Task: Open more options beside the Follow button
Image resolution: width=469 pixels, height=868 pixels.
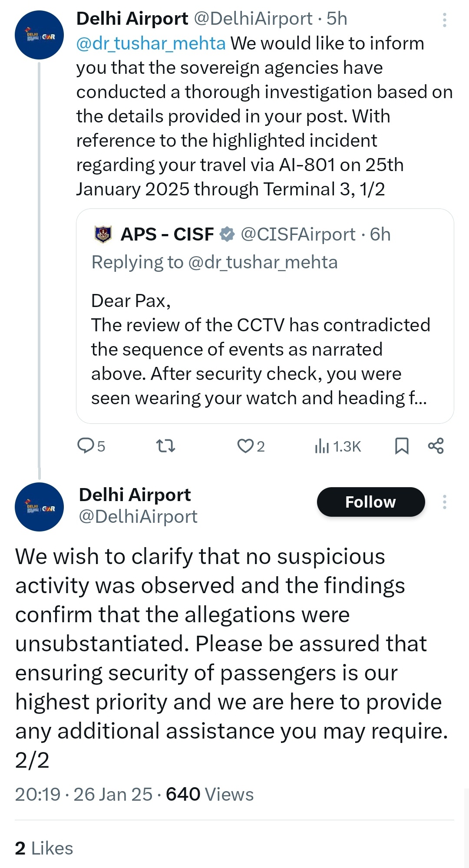Action: [444, 502]
